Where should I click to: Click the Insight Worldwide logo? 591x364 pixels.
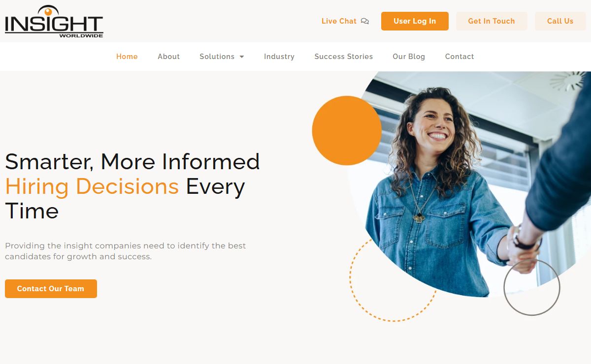[x=54, y=22]
